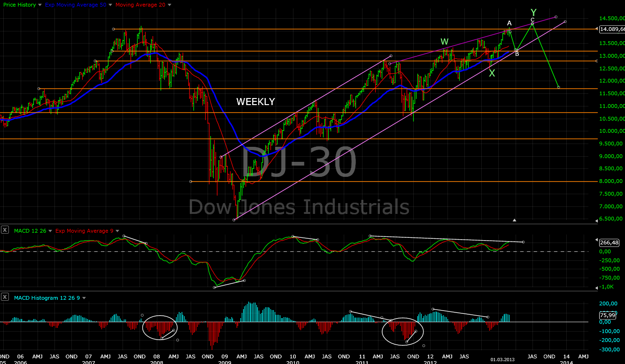Click the -500,00 MACD axis label
Screen dimensions: 625x364
coord(610,269)
